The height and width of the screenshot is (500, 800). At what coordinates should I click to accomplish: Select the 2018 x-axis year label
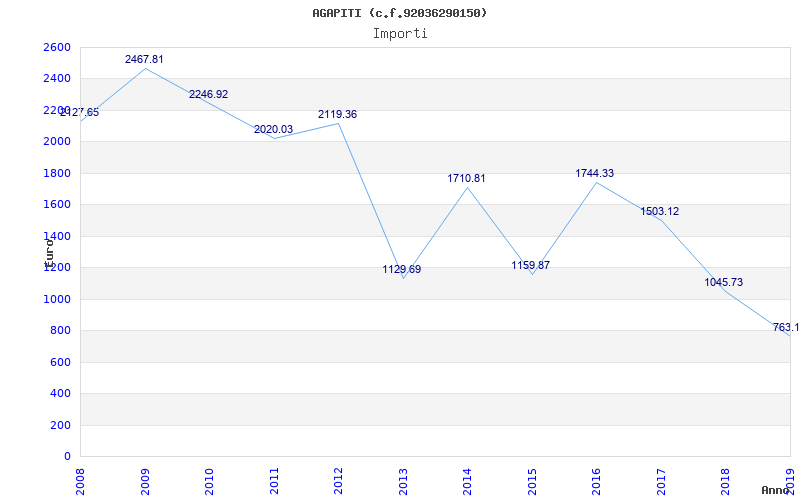coord(725,482)
